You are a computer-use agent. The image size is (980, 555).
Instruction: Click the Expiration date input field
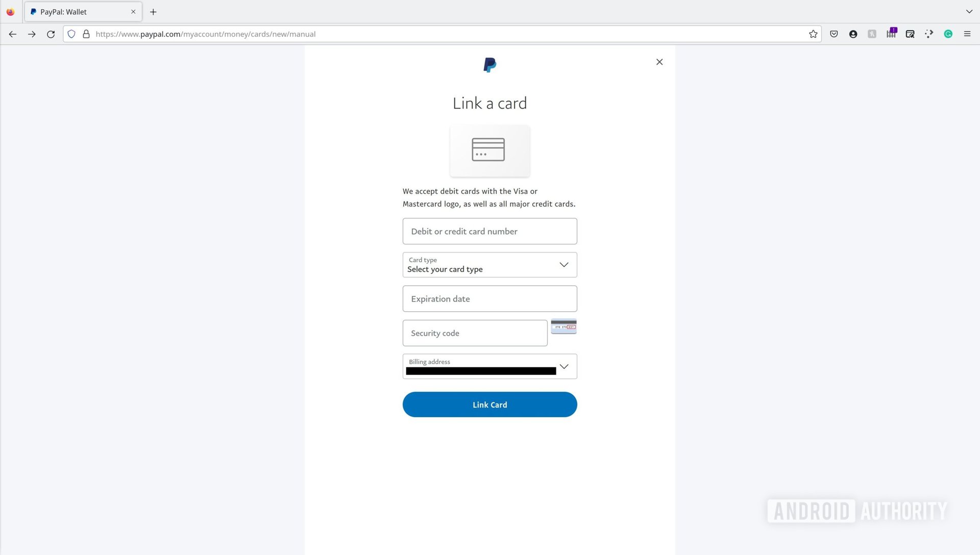[489, 298]
